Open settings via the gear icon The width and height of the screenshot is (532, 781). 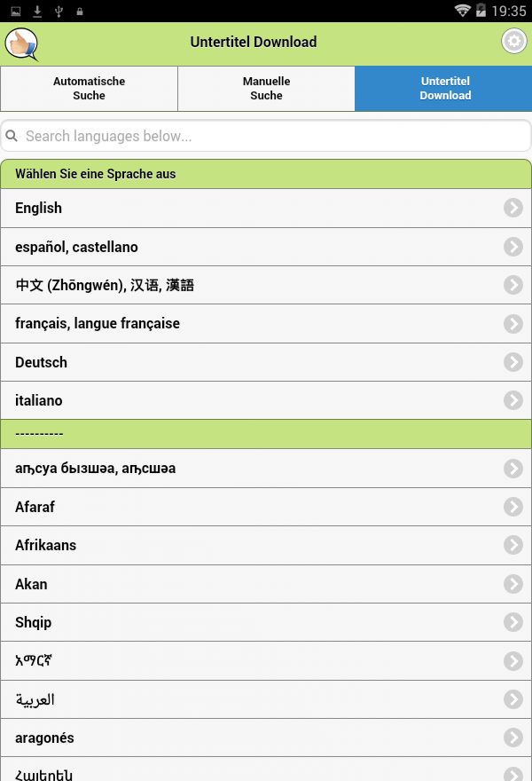coord(514,42)
